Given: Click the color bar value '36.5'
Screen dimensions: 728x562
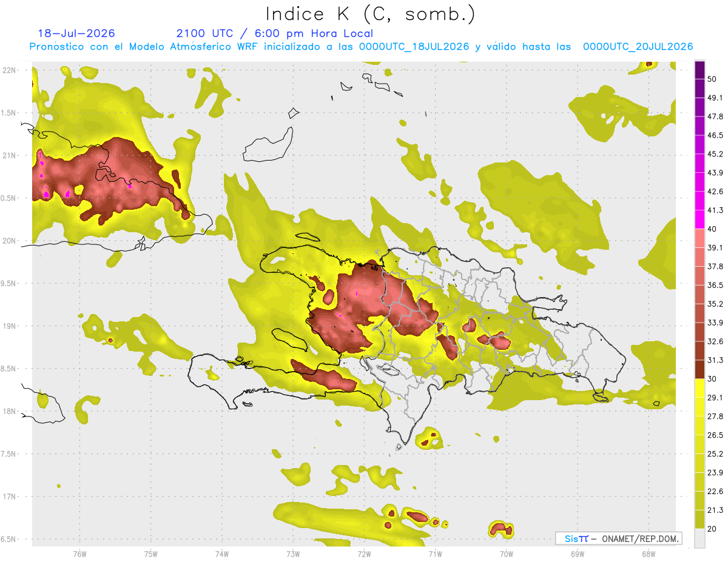Looking at the screenshot, I should 716,286.
